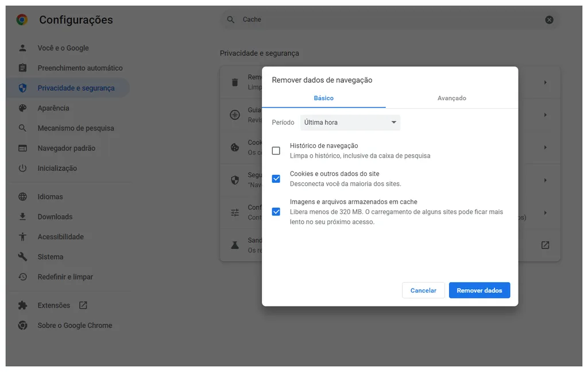The image size is (588, 372).
Task: Click the Chrome logo beside Configurações
Action: tap(22, 20)
